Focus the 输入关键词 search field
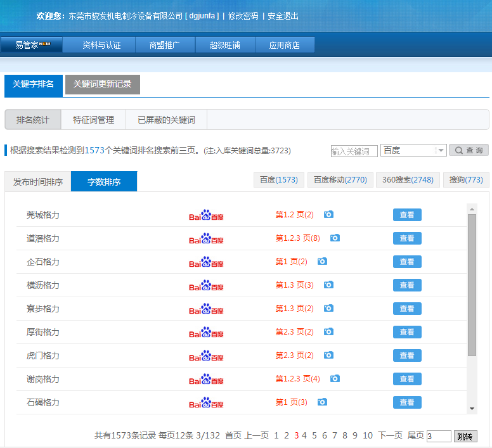Viewport: 492px width, 448px height. click(x=354, y=151)
